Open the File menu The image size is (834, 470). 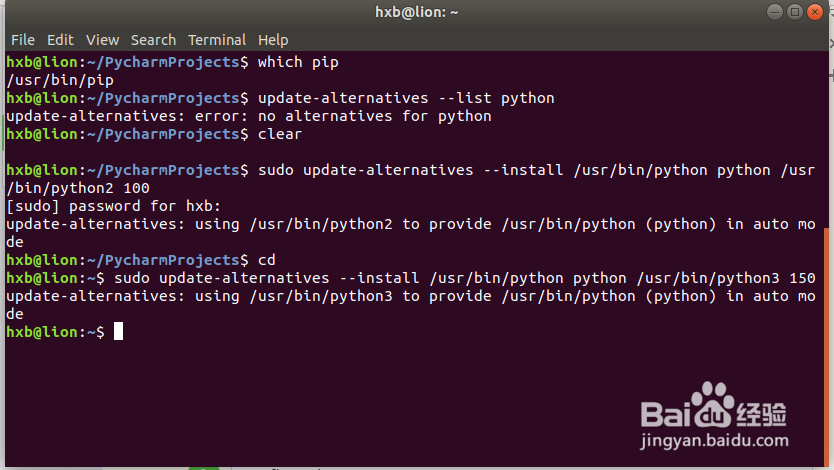pos(22,40)
